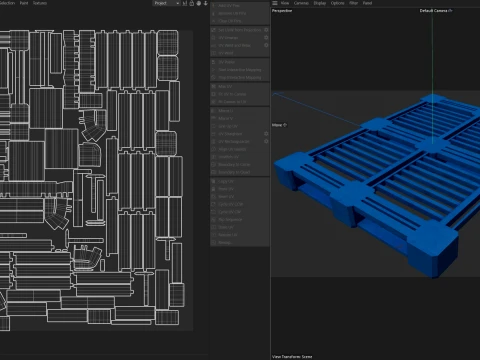Click the Perspective viewport label

click(x=282, y=11)
